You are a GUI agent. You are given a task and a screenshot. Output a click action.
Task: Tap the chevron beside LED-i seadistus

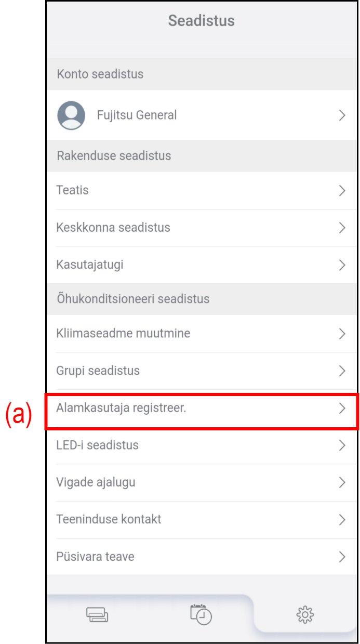pyautogui.click(x=342, y=445)
